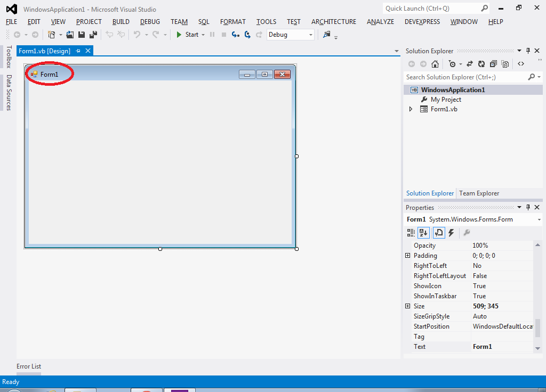Image resolution: width=546 pixels, height=392 pixels.
Task: Click the View Code icon in Solution Explorer
Action: coord(521,63)
